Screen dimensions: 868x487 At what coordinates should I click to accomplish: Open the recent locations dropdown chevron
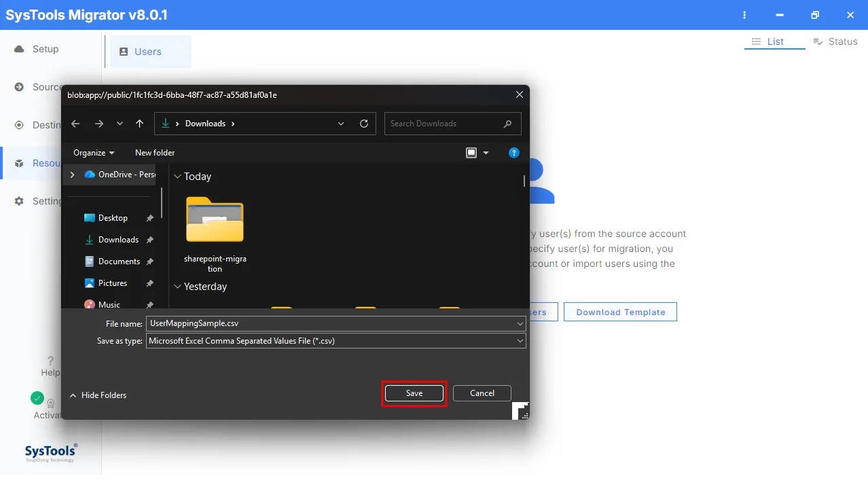(x=120, y=124)
